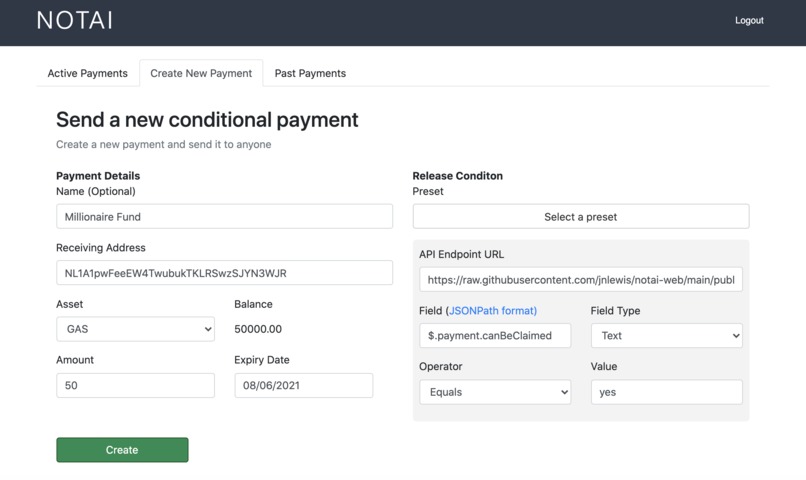Open the Asset dropdown showing GAS
The image size is (806, 480).
tap(136, 329)
